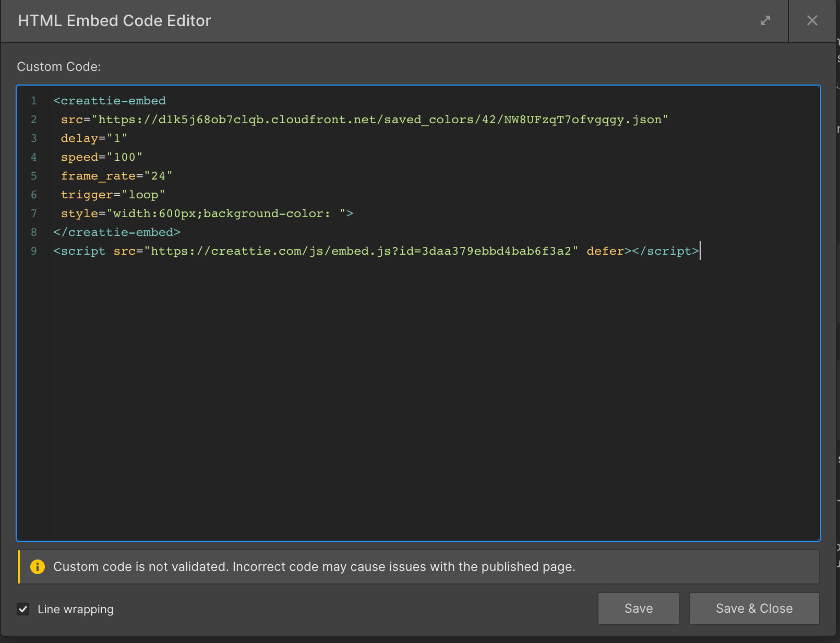Screen dimensions: 840x643
Task: Click the Custom Code label
Action: pyautogui.click(x=58, y=66)
